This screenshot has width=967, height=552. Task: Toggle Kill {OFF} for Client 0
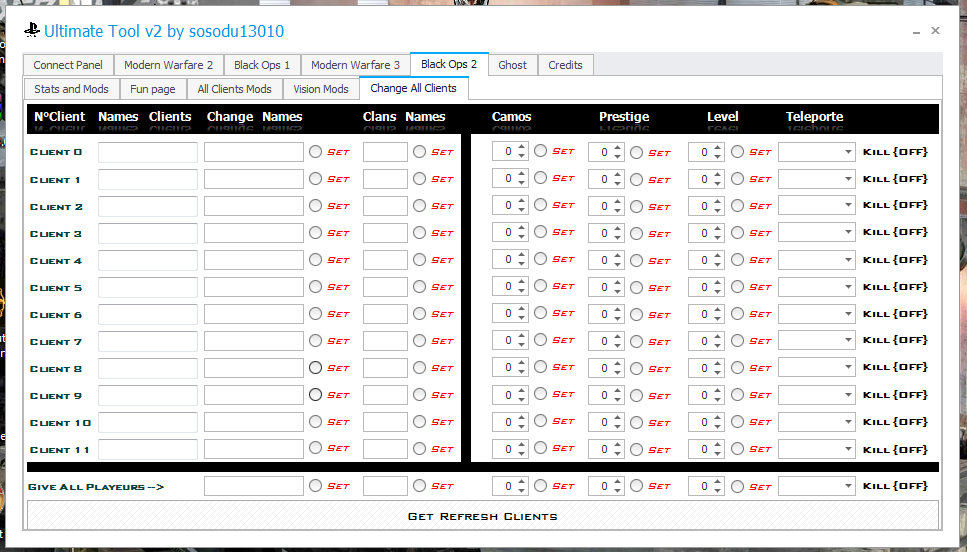[x=895, y=152]
